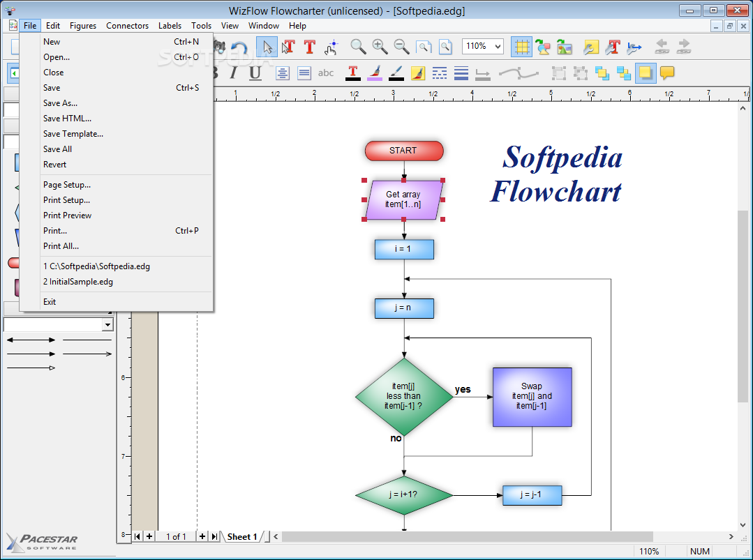Image resolution: width=753 pixels, height=560 pixels.
Task: Choose the text color swatch
Action: (x=353, y=73)
